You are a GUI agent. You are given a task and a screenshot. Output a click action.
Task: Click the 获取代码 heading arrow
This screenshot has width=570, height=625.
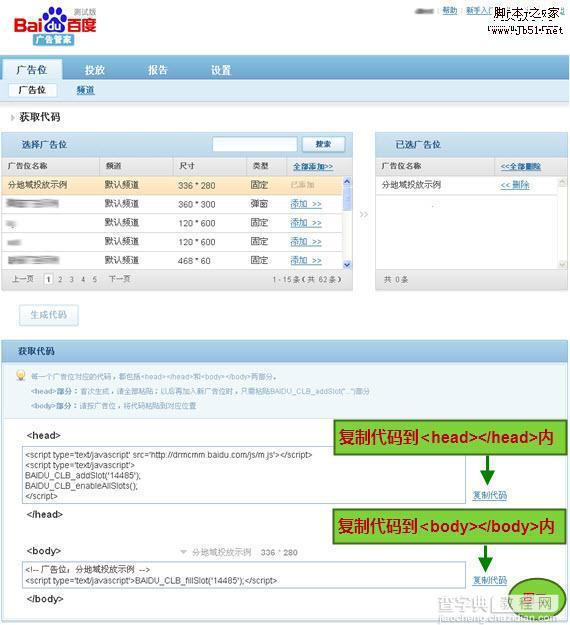click(x=12, y=117)
